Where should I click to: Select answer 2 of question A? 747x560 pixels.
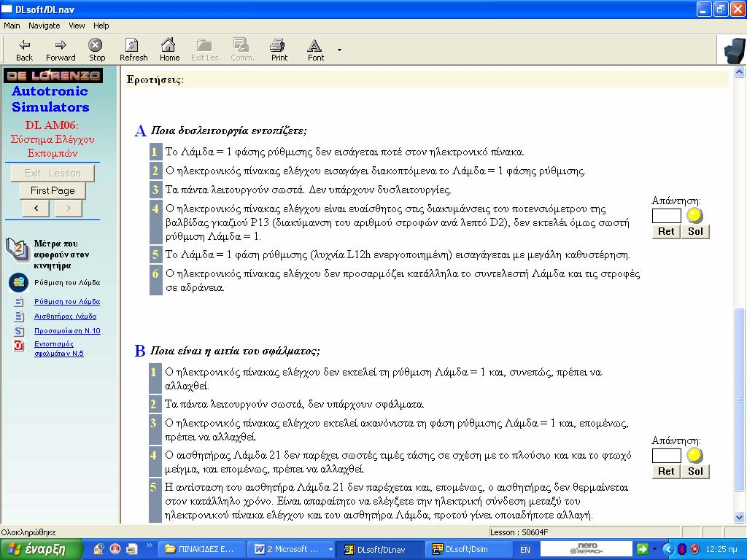155,171
